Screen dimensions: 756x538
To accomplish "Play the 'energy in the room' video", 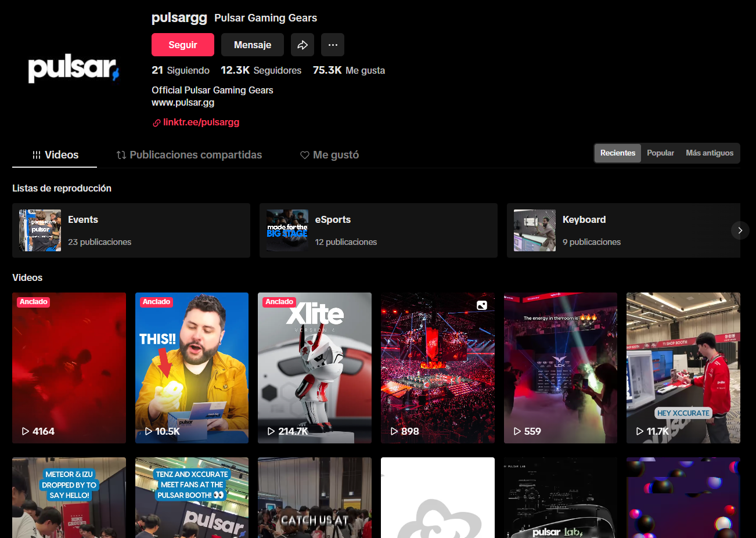I will [x=560, y=368].
